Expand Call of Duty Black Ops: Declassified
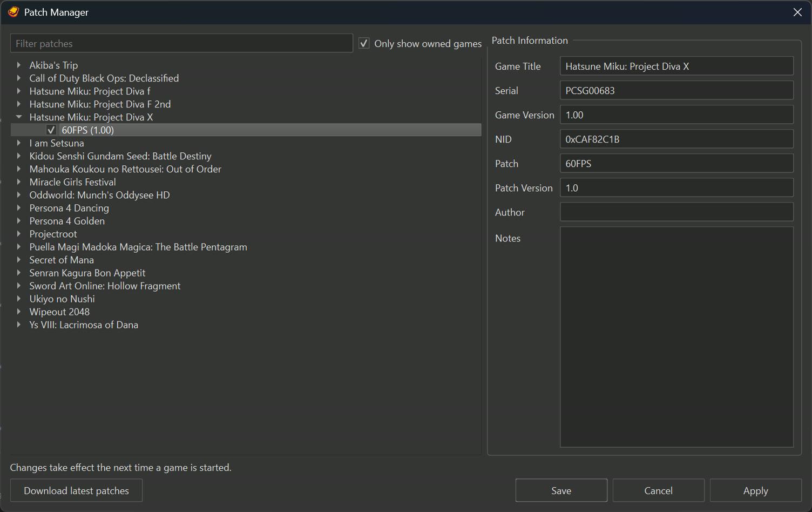Image resolution: width=812 pixels, height=512 pixels. pos(19,78)
